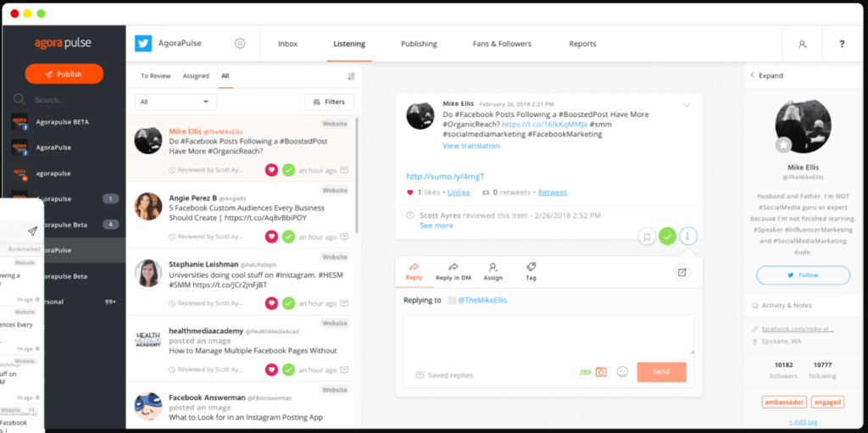The height and width of the screenshot is (433, 868).
Task: Select the To Review sub-tab
Action: 156,76
